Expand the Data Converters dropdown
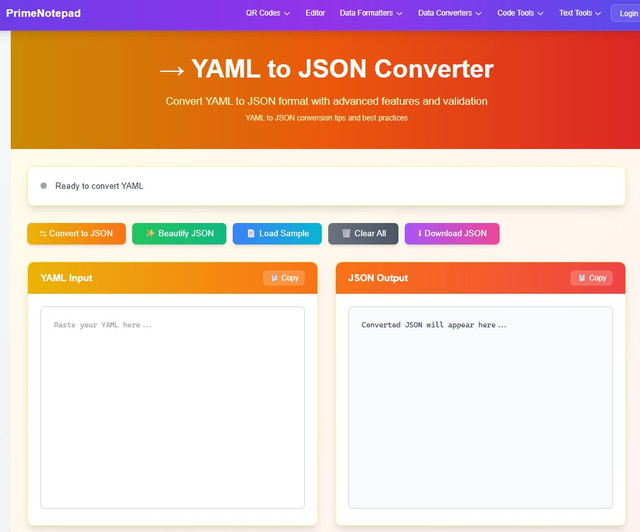The image size is (640, 532). [449, 13]
